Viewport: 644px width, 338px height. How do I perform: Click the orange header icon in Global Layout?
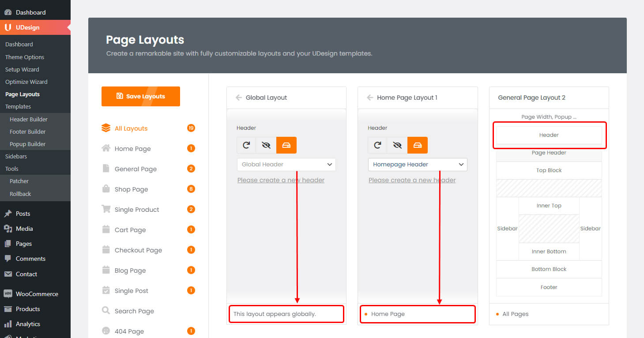pyautogui.click(x=286, y=145)
